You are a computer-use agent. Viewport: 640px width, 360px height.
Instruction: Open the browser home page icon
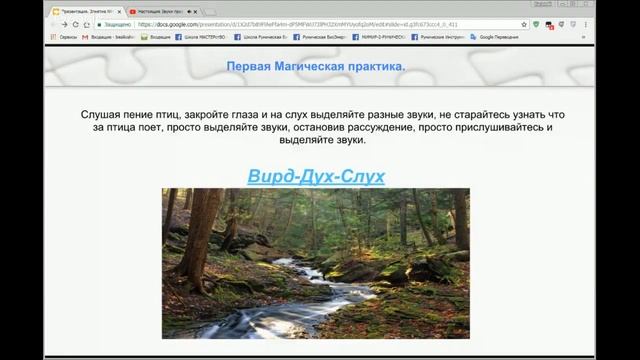click(x=87, y=24)
